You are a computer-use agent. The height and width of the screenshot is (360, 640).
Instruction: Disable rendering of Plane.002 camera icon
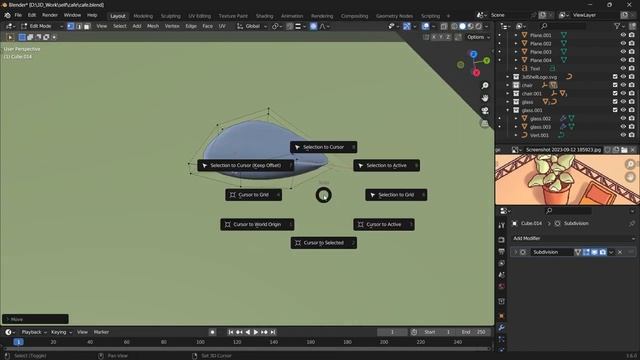(x=632, y=43)
